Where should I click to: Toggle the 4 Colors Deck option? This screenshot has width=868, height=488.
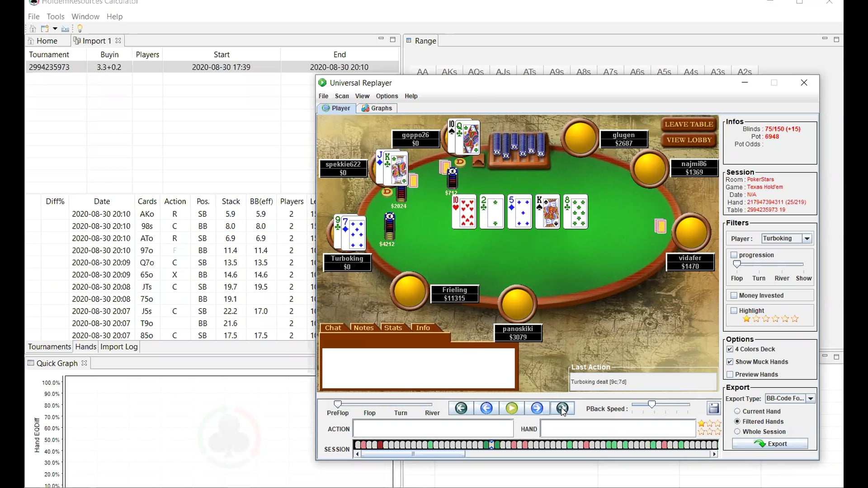click(x=730, y=349)
